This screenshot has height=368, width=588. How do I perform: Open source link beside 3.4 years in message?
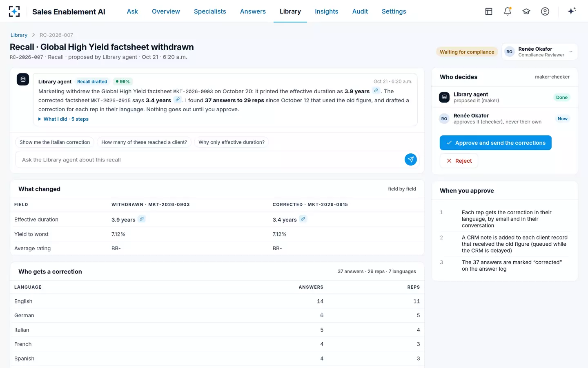[x=178, y=100]
